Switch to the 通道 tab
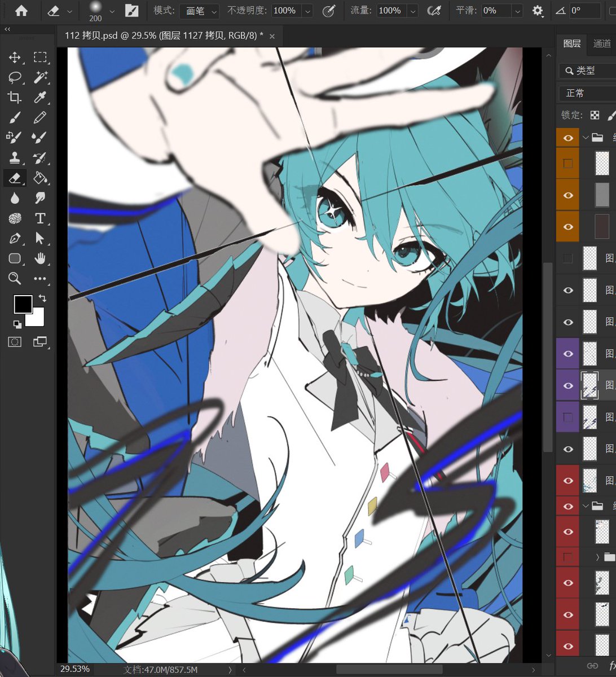 tap(602, 43)
